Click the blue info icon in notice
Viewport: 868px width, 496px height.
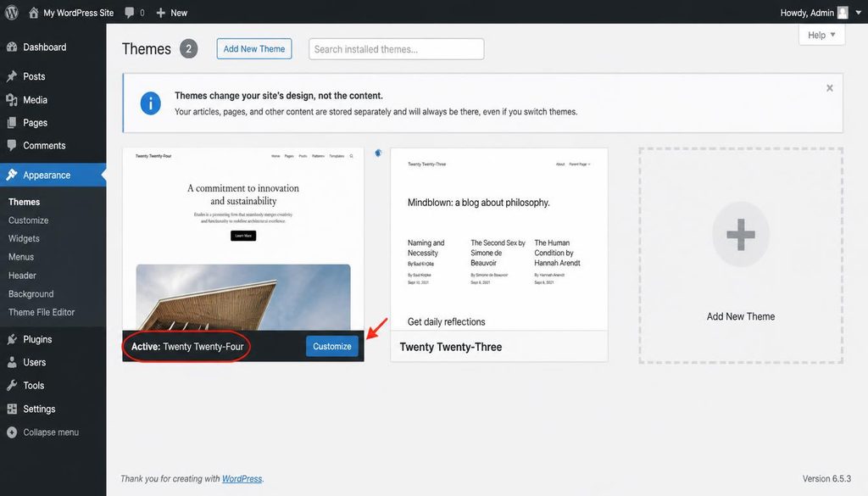click(x=150, y=103)
